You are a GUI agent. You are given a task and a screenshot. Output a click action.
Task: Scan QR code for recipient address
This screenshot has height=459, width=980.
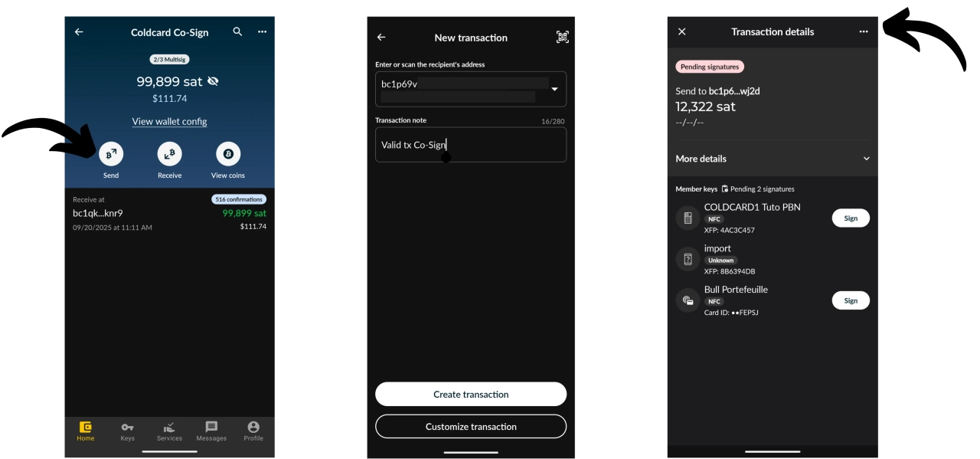coord(563,37)
